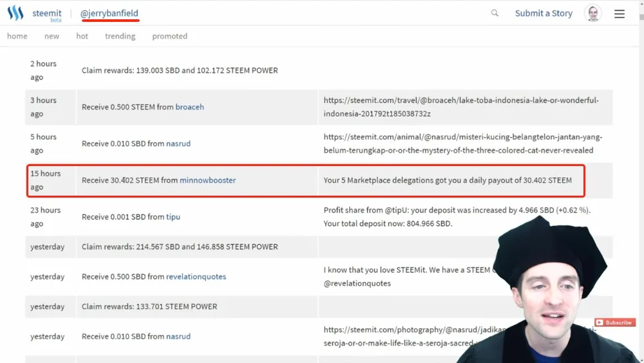Go to the home tab
The width and height of the screenshot is (644, 363).
(17, 36)
